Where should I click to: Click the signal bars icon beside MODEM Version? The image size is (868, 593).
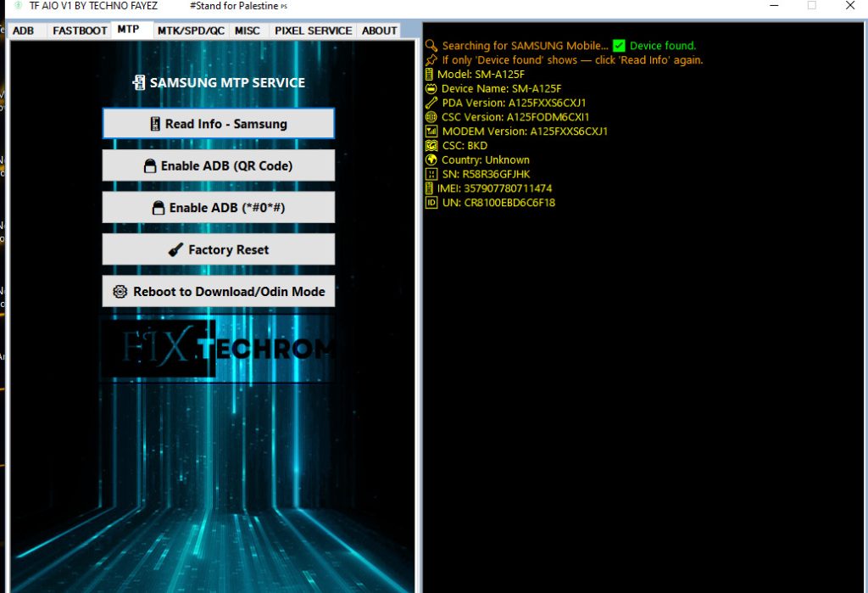point(431,131)
